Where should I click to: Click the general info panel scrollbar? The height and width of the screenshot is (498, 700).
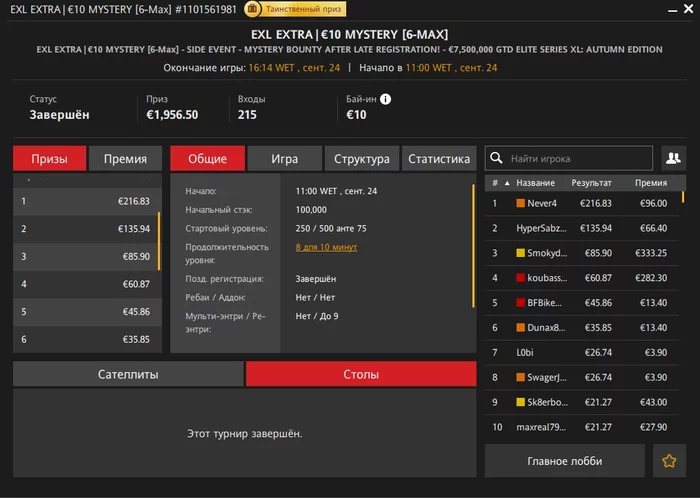tap(473, 246)
